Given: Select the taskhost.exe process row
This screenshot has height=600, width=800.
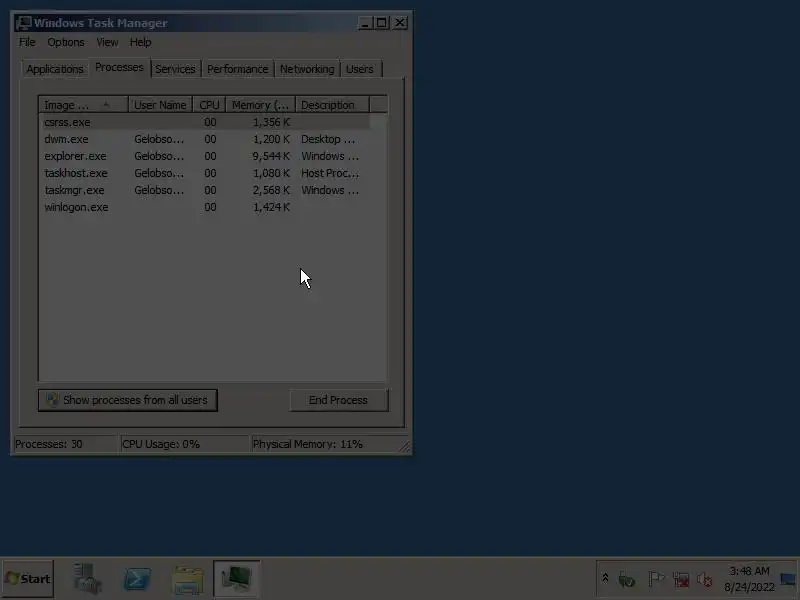Looking at the screenshot, I should (204, 173).
